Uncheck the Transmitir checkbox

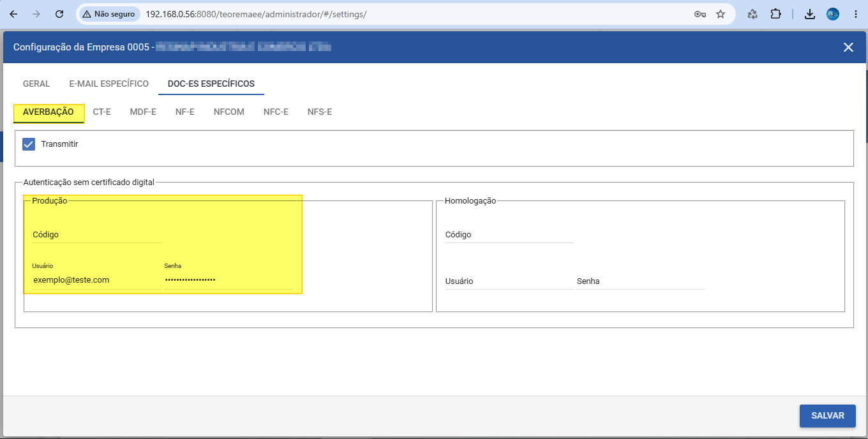pos(29,144)
